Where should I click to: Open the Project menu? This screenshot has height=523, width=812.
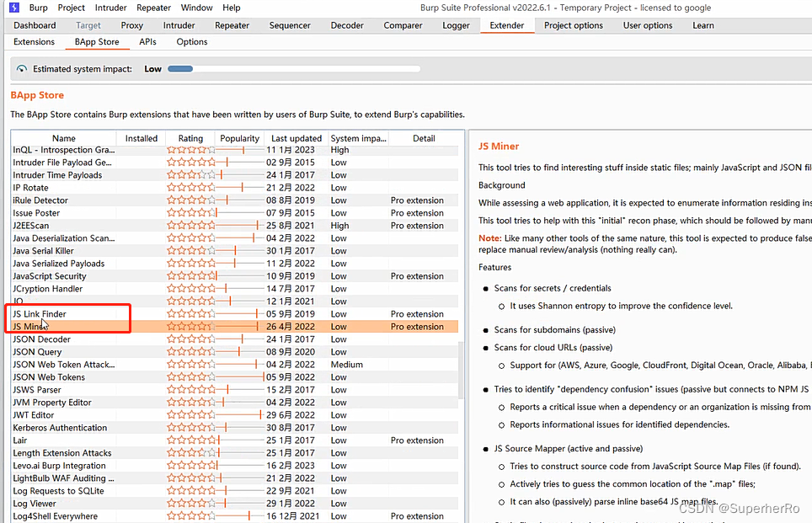[72, 8]
